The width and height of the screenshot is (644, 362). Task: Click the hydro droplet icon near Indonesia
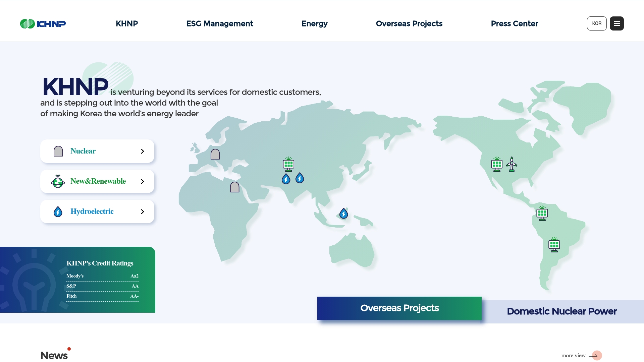click(x=343, y=214)
